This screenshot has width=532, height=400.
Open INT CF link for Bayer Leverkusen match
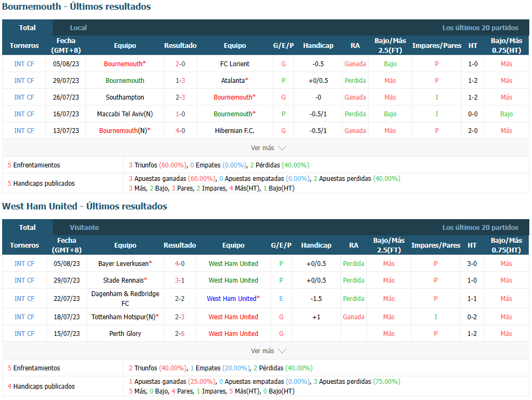[x=24, y=263]
